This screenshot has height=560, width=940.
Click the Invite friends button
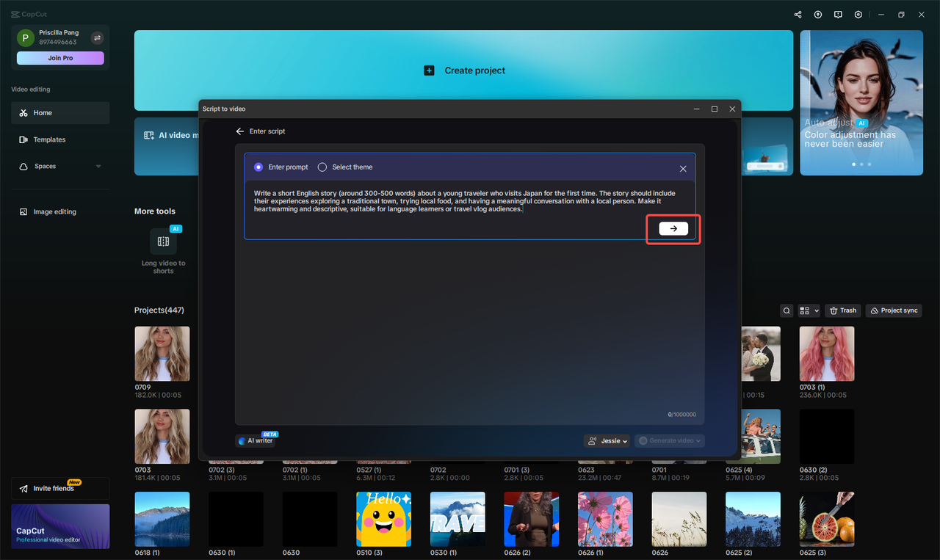click(x=60, y=488)
